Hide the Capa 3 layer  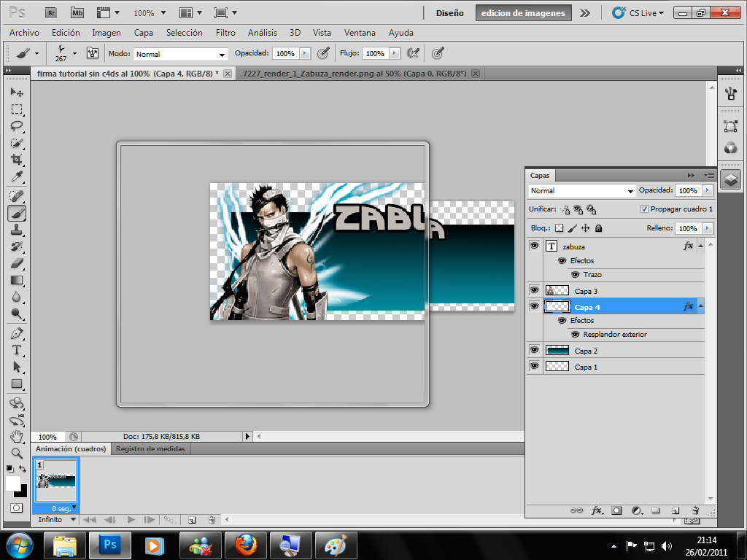[x=535, y=290]
